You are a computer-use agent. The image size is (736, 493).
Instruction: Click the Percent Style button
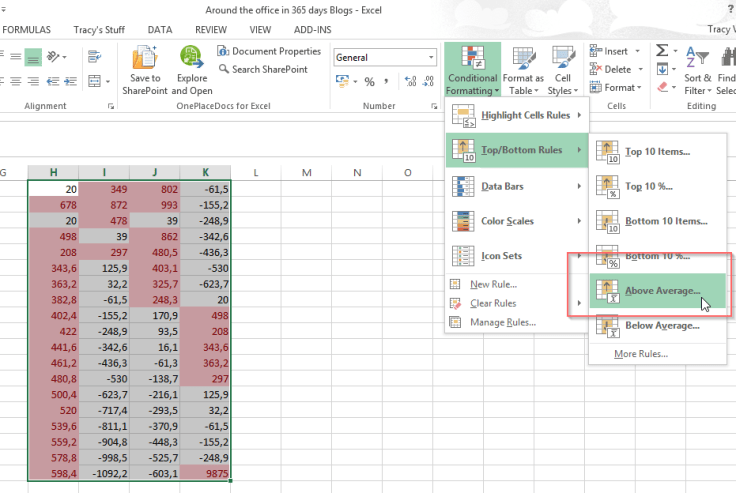(369, 82)
